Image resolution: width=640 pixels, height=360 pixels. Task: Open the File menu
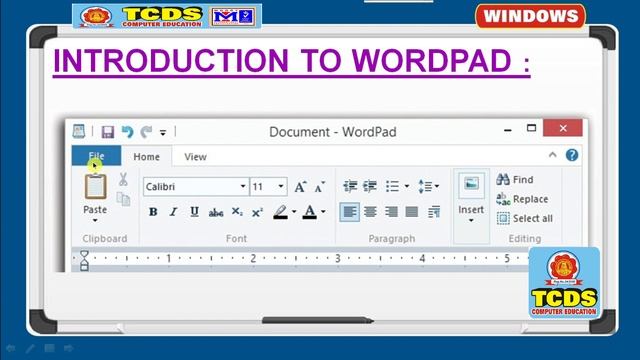96,156
